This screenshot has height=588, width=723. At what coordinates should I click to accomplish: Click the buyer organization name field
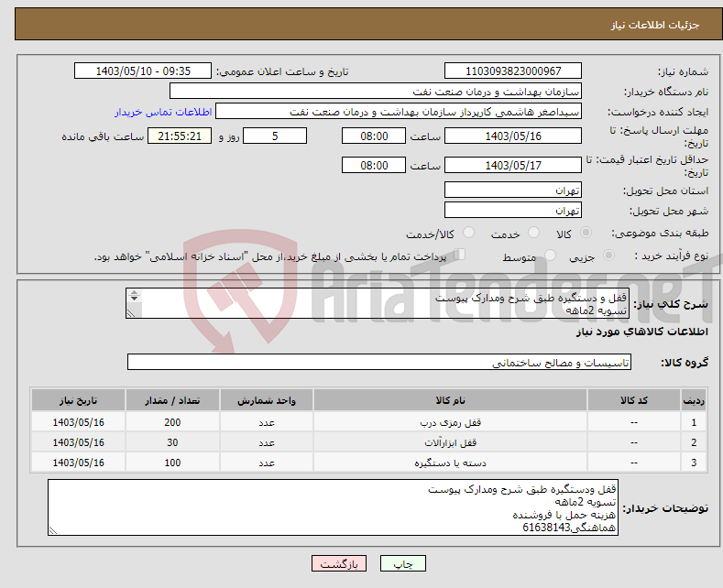tap(376, 92)
